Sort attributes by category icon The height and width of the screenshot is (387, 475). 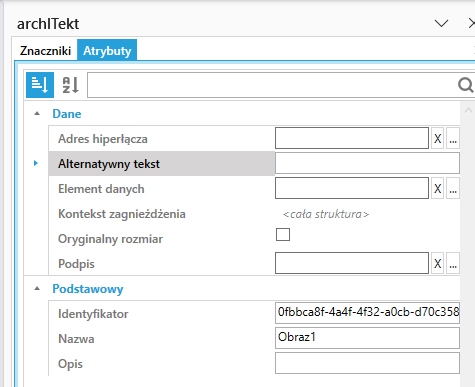tap(40, 85)
